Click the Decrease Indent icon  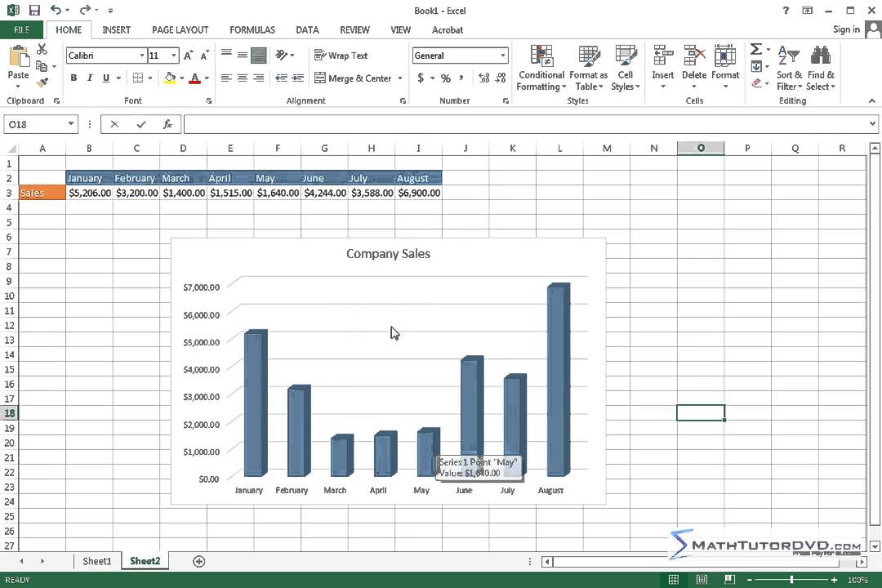(x=281, y=78)
